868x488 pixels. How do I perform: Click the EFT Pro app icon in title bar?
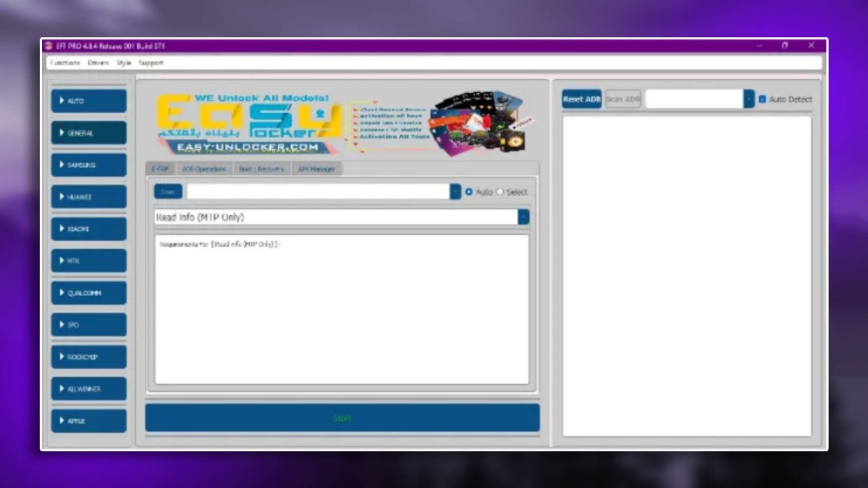(49, 46)
